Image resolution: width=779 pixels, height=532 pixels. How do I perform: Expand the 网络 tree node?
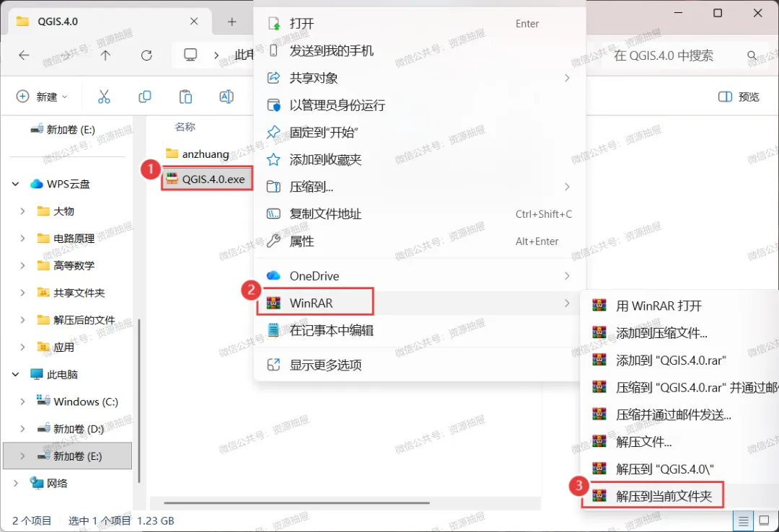pyautogui.click(x=15, y=483)
